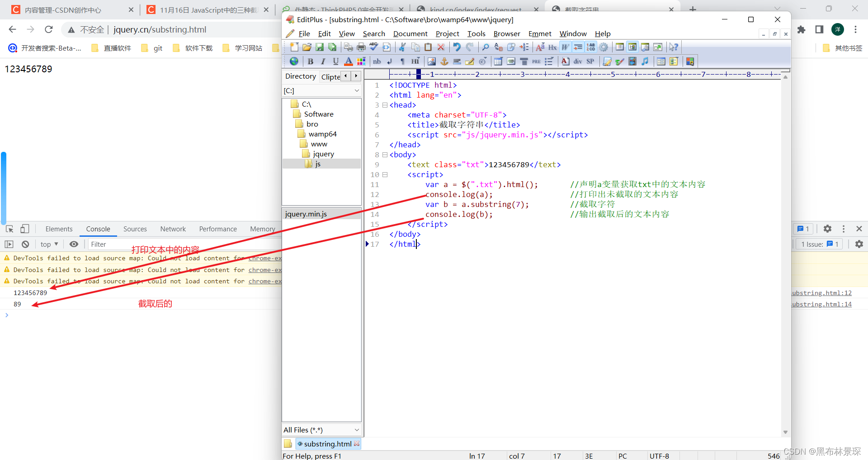Open the Find tool in EditPlus
The image size is (868, 460).
[x=485, y=47]
